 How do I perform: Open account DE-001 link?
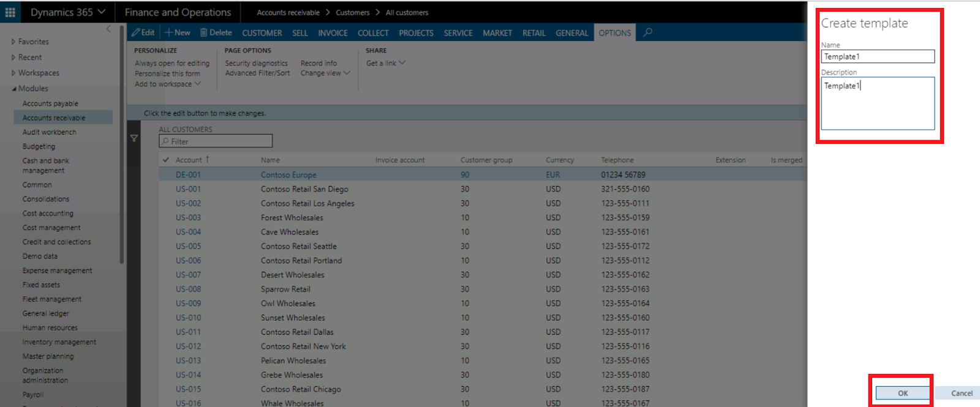click(188, 174)
